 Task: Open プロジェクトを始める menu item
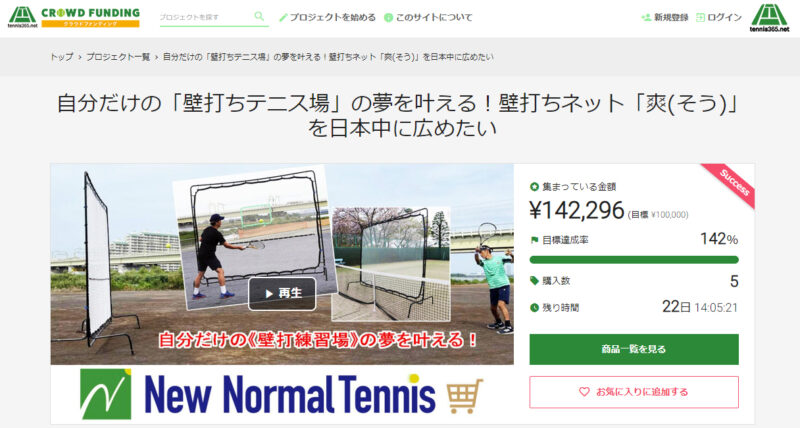(x=332, y=17)
